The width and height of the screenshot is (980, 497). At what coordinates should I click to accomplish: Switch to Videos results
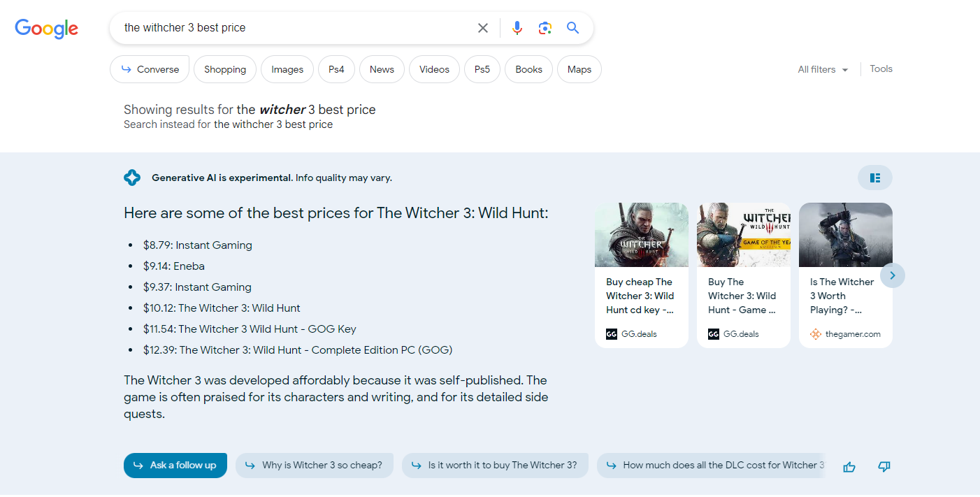434,69
